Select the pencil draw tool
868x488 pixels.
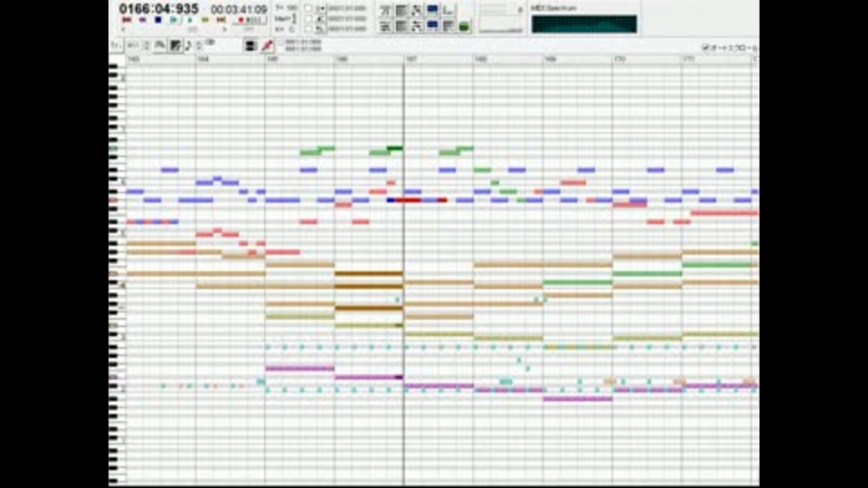click(x=268, y=45)
